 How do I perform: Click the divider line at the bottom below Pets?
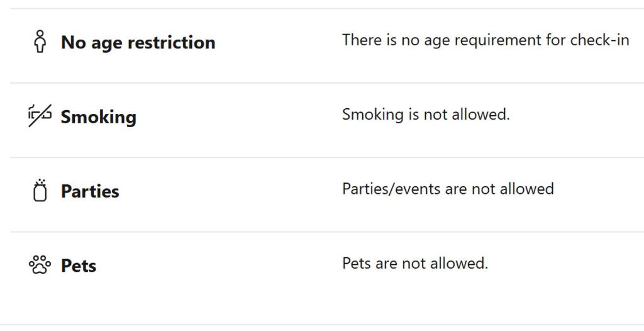pos(322,325)
